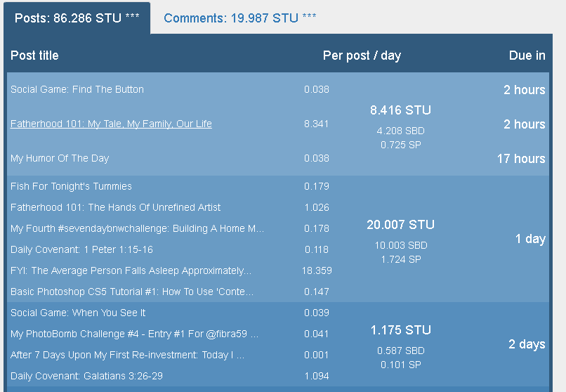Click the 0.179 payout value
The width and height of the screenshot is (566, 392).
tap(317, 186)
